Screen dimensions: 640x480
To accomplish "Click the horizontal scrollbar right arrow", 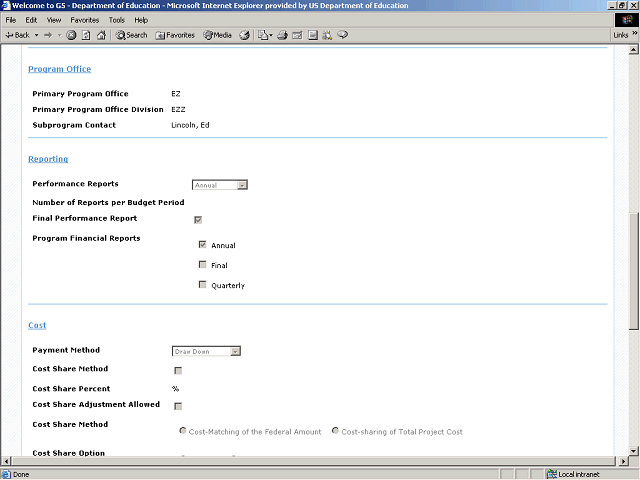I will click(x=623, y=461).
